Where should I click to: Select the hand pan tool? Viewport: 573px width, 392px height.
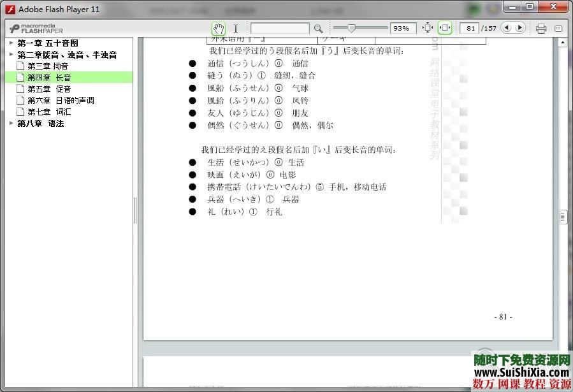(219, 28)
